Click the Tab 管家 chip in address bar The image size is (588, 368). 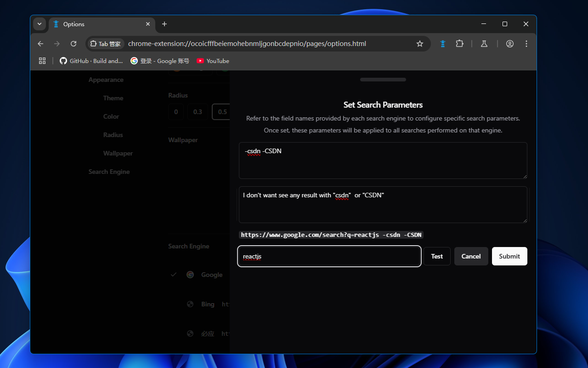(x=106, y=44)
